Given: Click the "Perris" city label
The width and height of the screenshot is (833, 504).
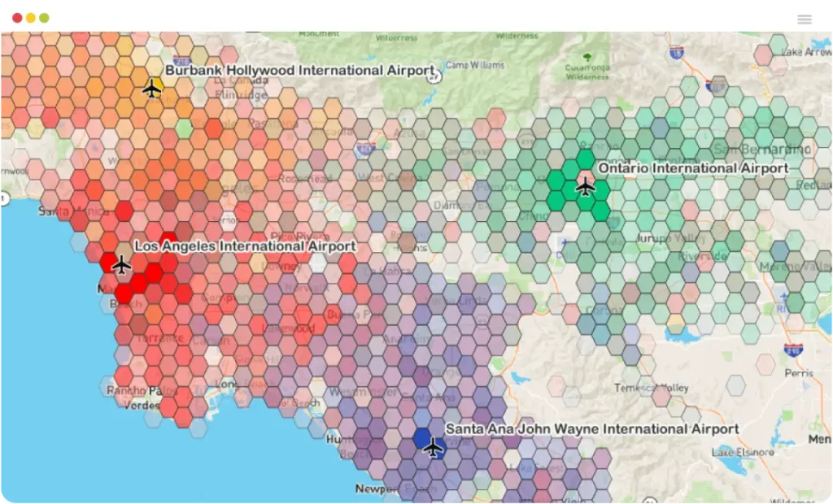Looking at the screenshot, I should point(799,373).
